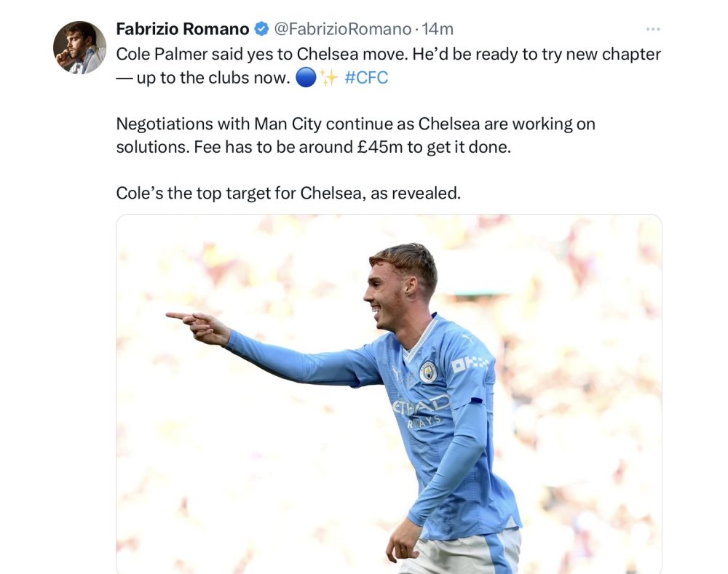Click the 'Cole Palmer said yes' opening sentence
Image resolution: width=728 pixels, height=574 pixels.
coord(262,55)
